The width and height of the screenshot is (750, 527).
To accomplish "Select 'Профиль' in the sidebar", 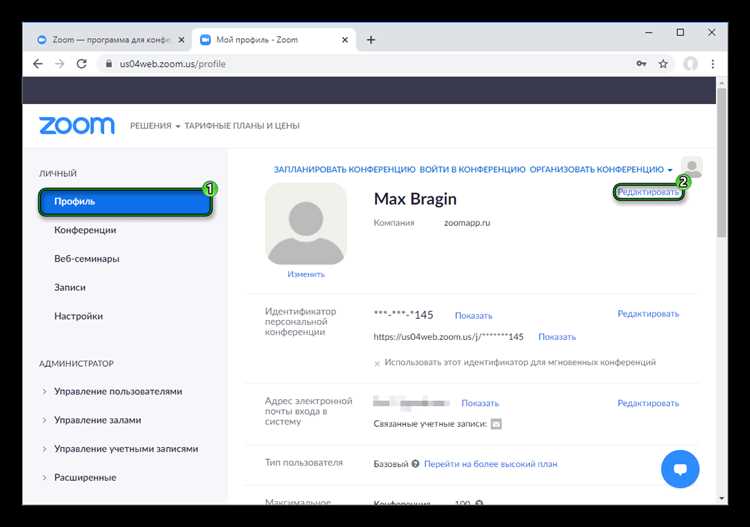I will click(x=125, y=202).
